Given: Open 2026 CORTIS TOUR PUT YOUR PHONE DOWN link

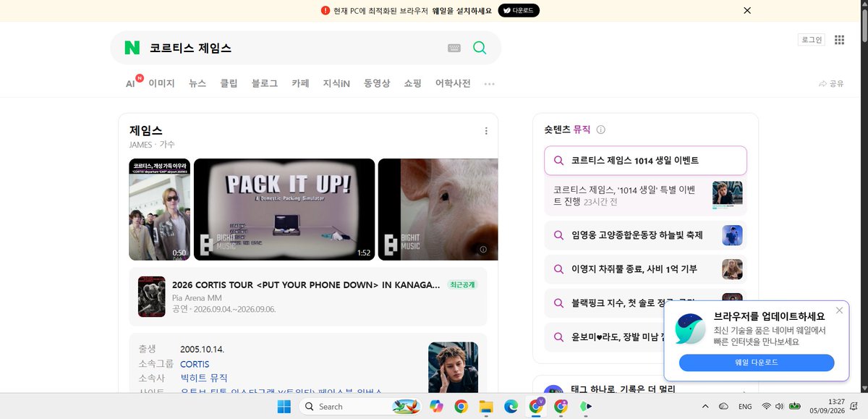Looking at the screenshot, I should 306,284.
